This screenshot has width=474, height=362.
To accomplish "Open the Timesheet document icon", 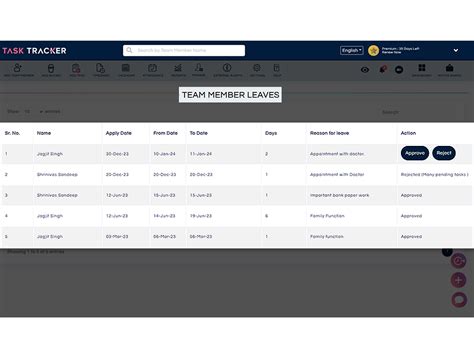I will (x=101, y=70).
